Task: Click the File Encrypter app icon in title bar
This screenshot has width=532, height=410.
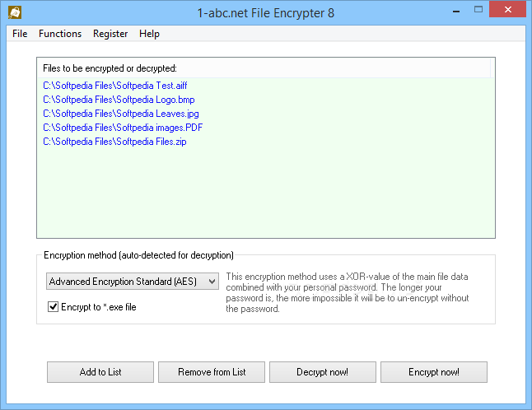Action: 15,12
